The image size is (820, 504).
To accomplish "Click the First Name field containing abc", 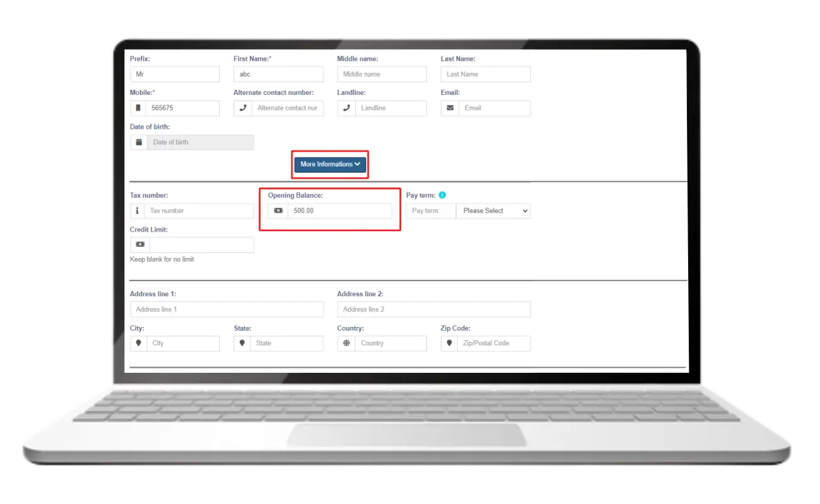I will (278, 74).
